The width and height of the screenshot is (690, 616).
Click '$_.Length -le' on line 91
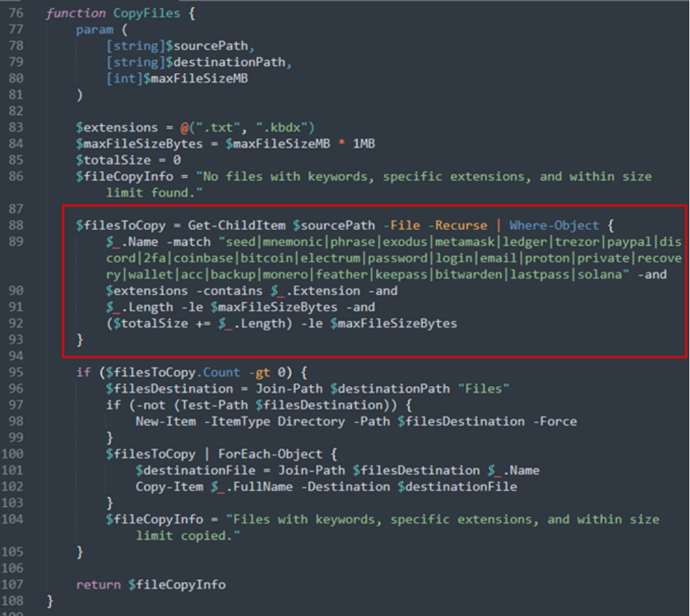[154, 307]
